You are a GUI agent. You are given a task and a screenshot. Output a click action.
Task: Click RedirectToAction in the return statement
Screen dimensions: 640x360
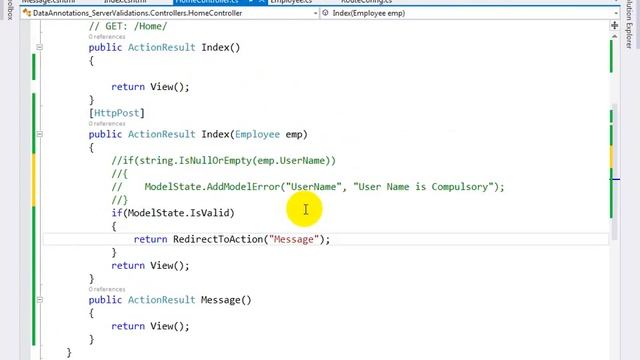218,239
